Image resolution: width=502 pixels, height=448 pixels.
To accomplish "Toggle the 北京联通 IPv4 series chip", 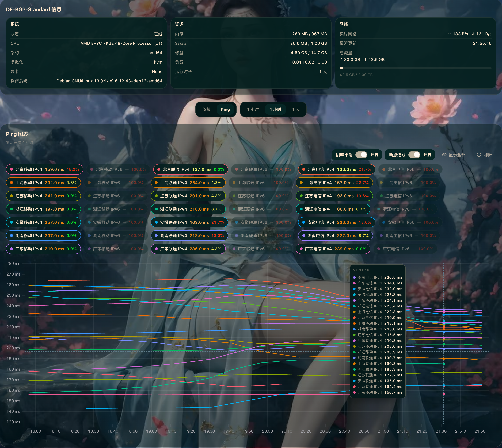I will point(190,169).
